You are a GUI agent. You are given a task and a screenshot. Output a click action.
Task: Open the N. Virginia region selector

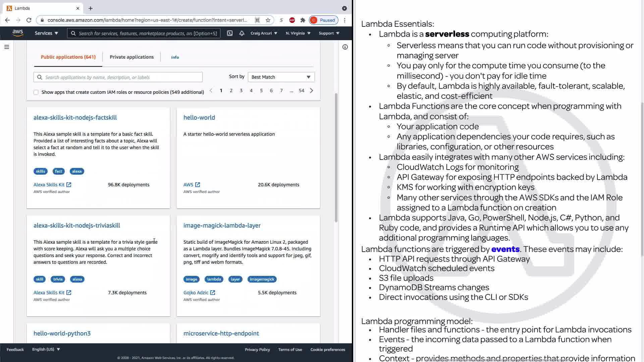298,33
